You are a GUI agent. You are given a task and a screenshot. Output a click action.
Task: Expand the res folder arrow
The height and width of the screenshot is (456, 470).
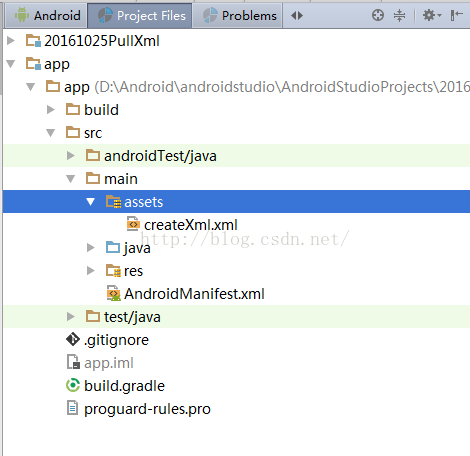[x=91, y=271]
